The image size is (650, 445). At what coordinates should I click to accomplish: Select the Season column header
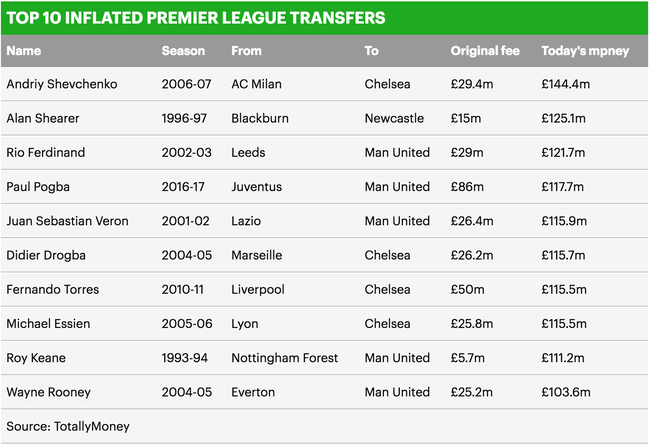point(183,51)
